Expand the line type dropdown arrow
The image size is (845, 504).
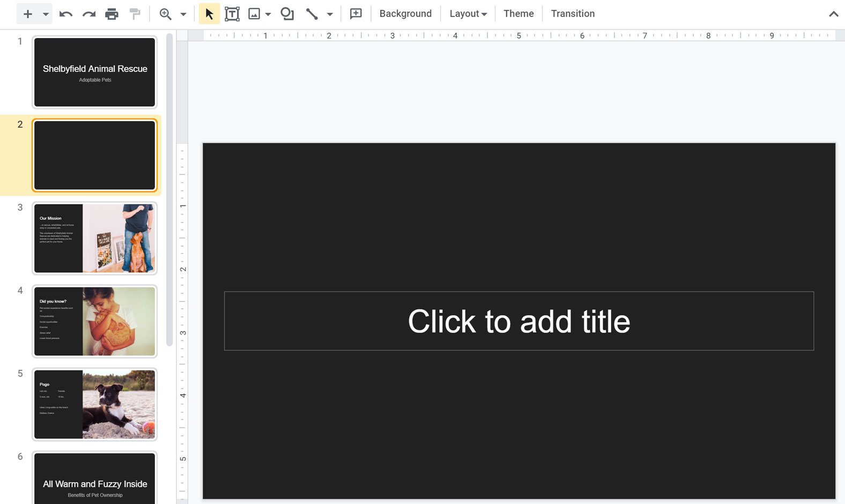[x=330, y=14]
